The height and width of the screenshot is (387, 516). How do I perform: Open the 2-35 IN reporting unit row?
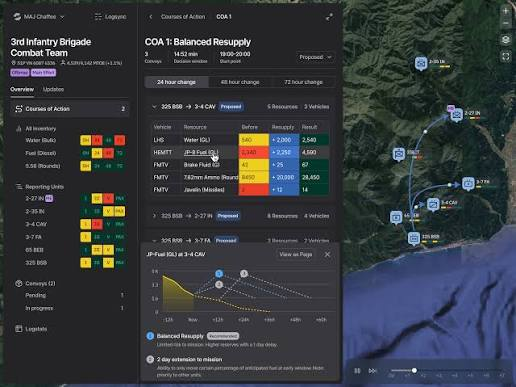70,211
